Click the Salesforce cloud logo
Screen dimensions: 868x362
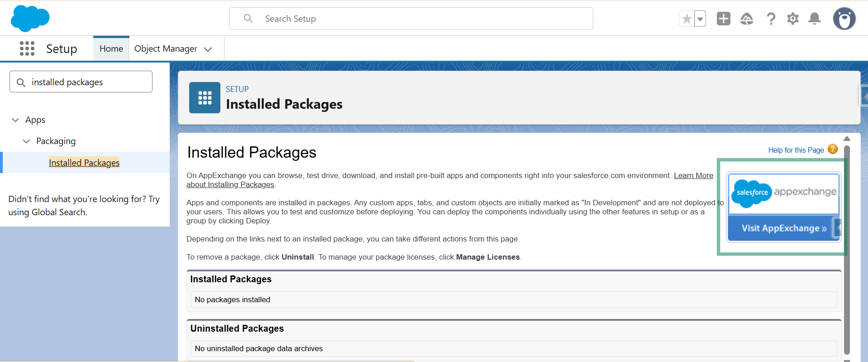[30, 19]
